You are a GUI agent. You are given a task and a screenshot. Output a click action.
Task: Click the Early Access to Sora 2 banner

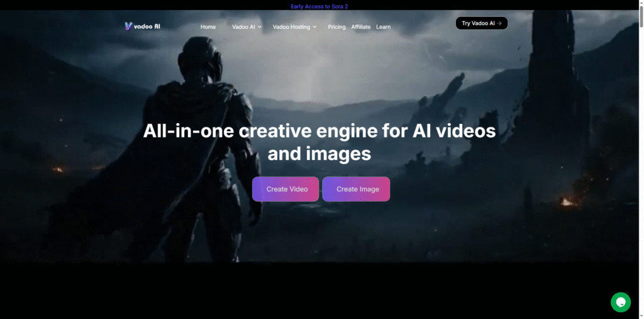319,6
